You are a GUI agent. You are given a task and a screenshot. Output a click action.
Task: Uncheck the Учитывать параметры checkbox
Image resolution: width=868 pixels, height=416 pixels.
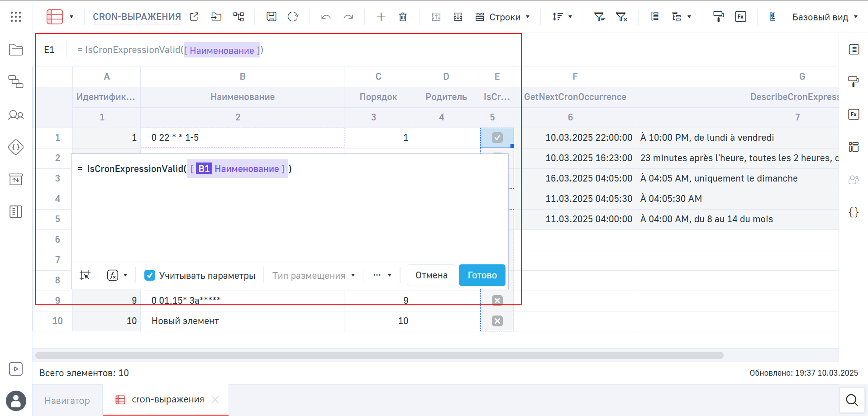point(150,275)
